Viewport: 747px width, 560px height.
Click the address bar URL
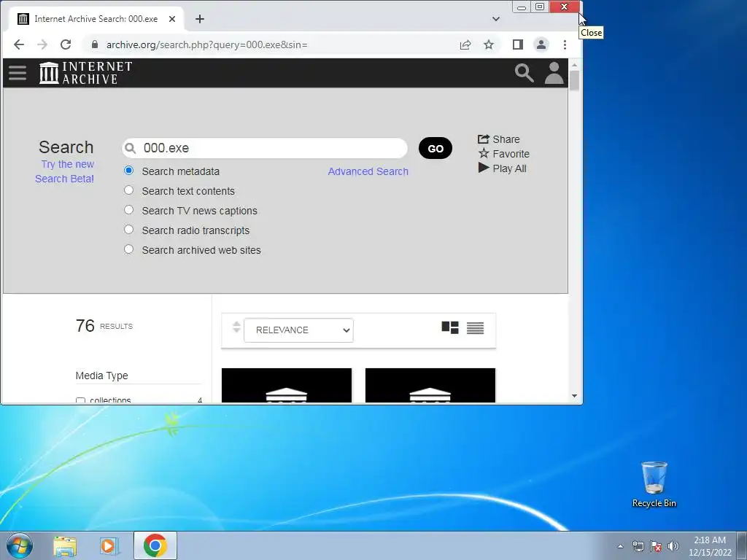[x=206, y=44]
